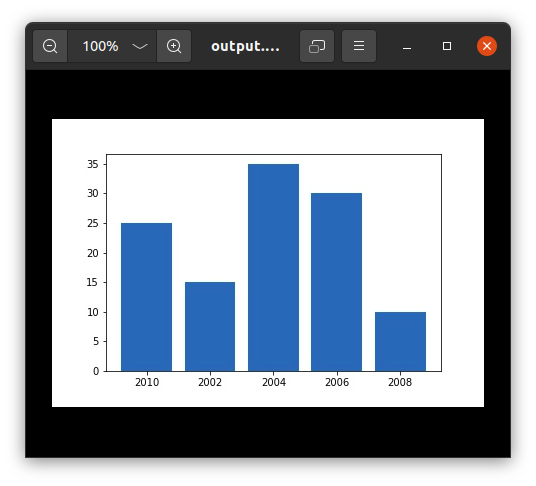The height and width of the screenshot is (486, 536).
Task: Click the y-axis value 0
Action: coord(96,371)
